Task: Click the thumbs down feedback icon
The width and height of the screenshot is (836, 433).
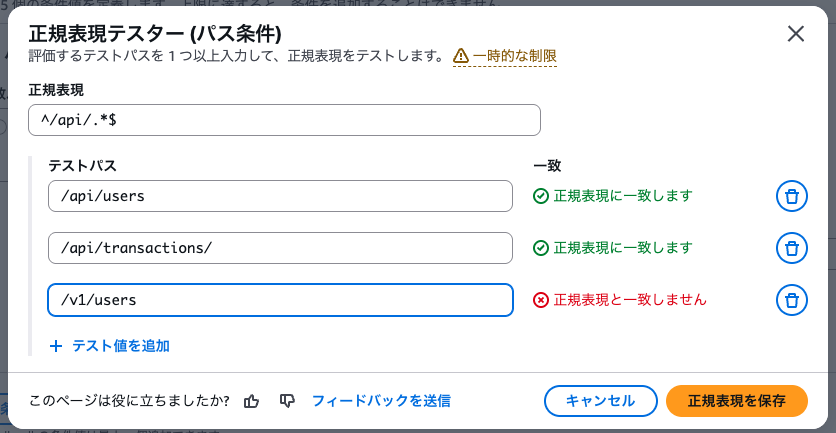Action: (x=288, y=401)
